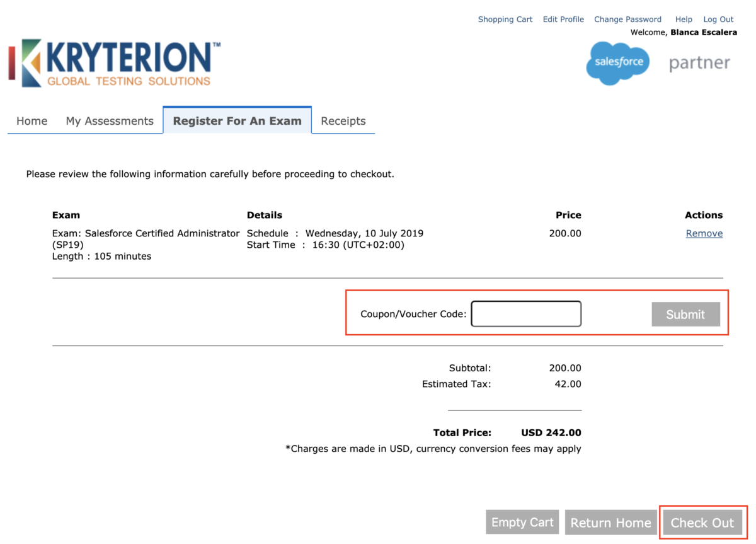Screen dimensions: 756x544
Task: Remove the Salesforce Certified Administrator exam
Action: coord(704,233)
